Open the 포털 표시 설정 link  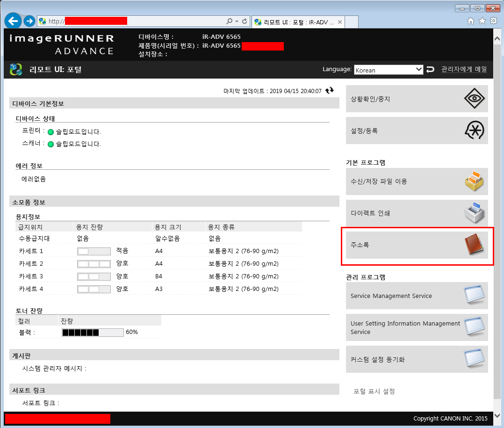(x=374, y=392)
